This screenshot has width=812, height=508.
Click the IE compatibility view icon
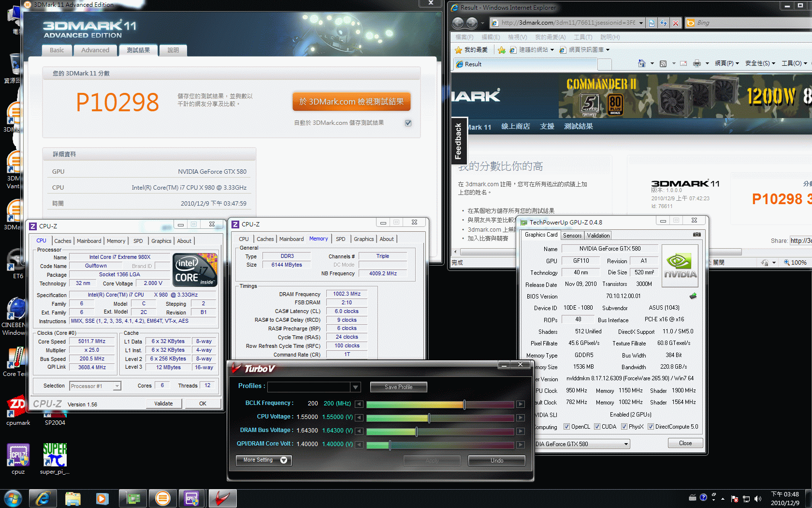[652, 23]
